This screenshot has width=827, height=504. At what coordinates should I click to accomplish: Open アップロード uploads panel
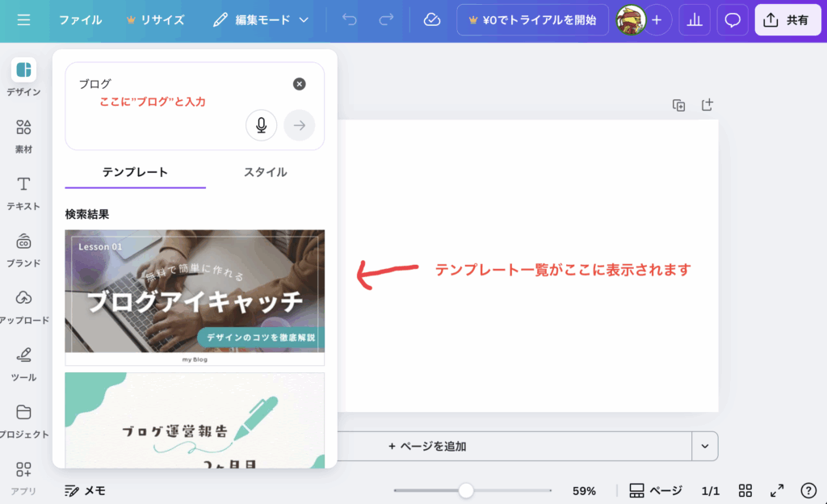[x=23, y=305]
